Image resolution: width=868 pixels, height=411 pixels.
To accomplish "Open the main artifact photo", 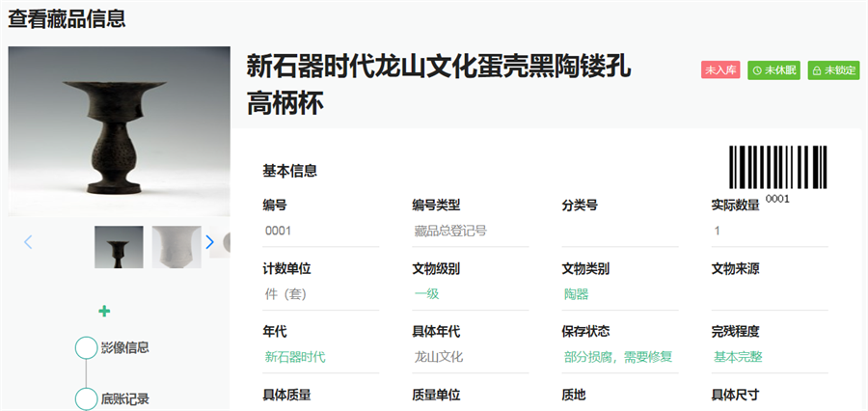I will click(119, 131).
